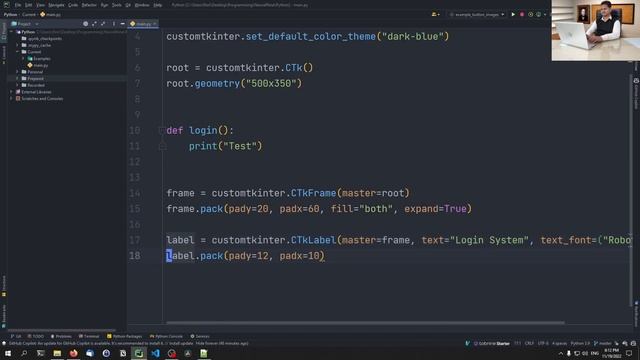
Task: Open the Code menu
Action: click(73, 5)
